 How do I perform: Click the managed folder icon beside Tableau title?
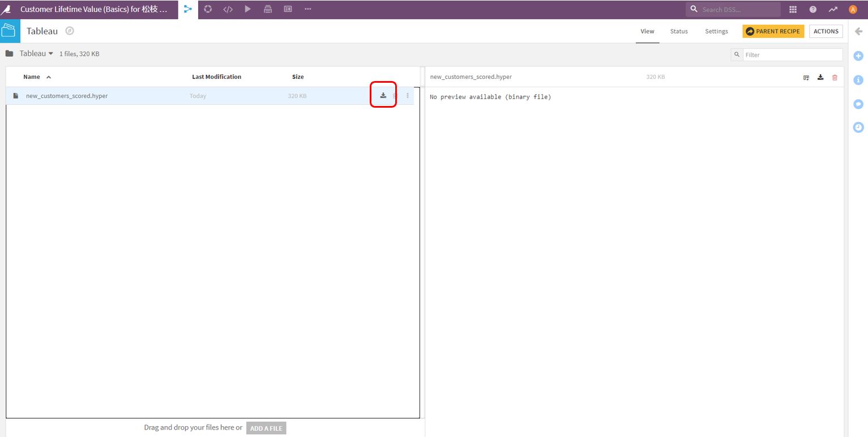tap(10, 31)
